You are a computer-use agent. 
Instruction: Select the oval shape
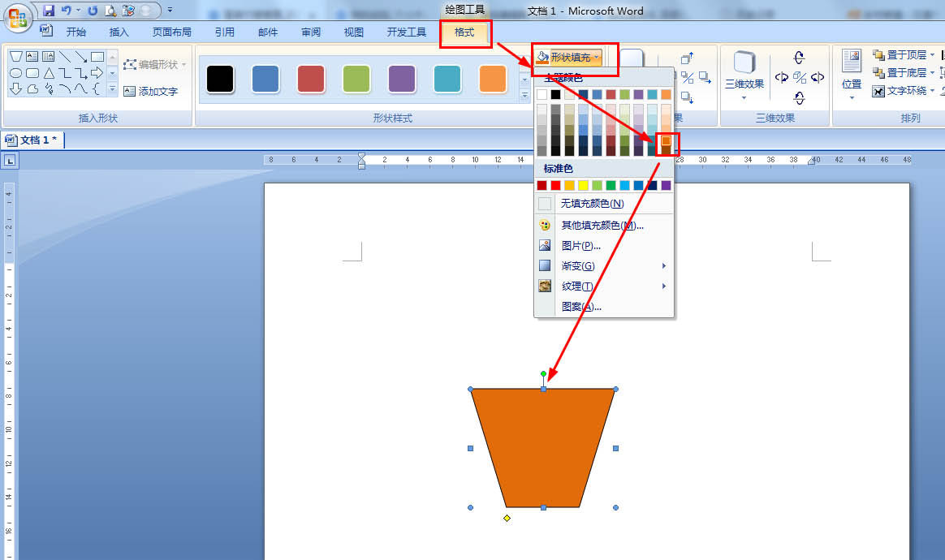coord(16,73)
